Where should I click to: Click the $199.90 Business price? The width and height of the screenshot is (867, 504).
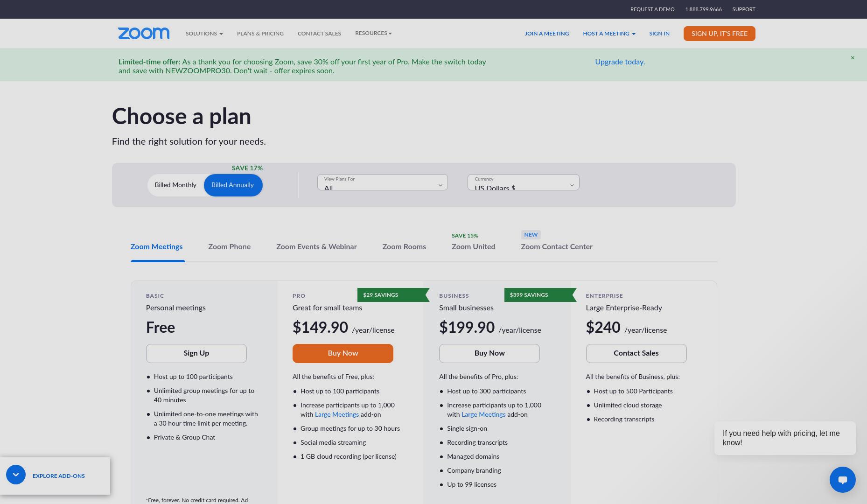tap(467, 327)
